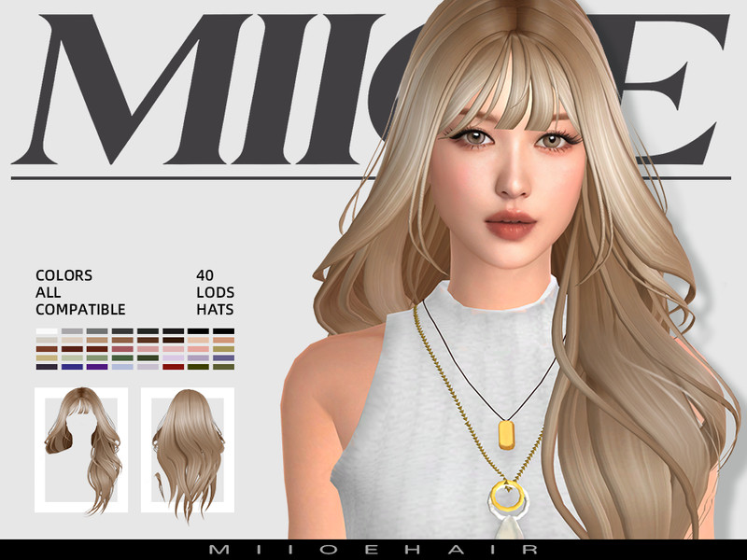Image resolution: width=747 pixels, height=560 pixels.
Task: Click the HATS label
Action: [215, 310]
